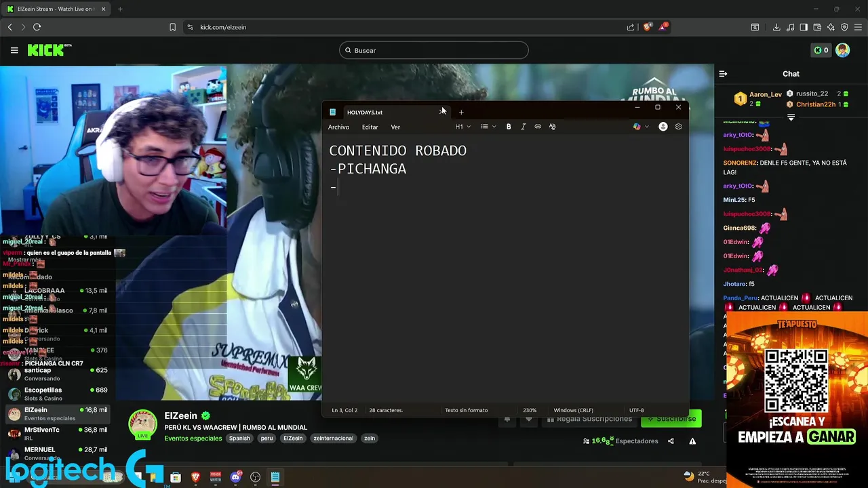Go back in the browser
The width and height of the screenshot is (868, 488).
(x=9, y=27)
